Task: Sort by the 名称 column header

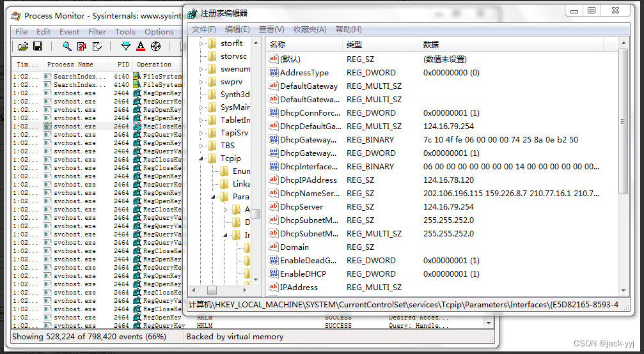Action: pyautogui.click(x=304, y=45)
